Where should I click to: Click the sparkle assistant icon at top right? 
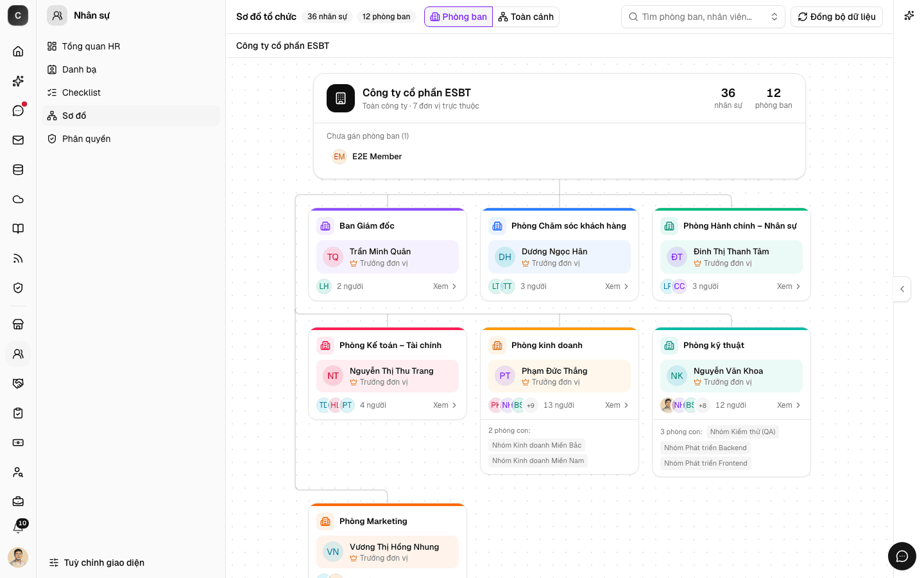[x=909, y=16]
